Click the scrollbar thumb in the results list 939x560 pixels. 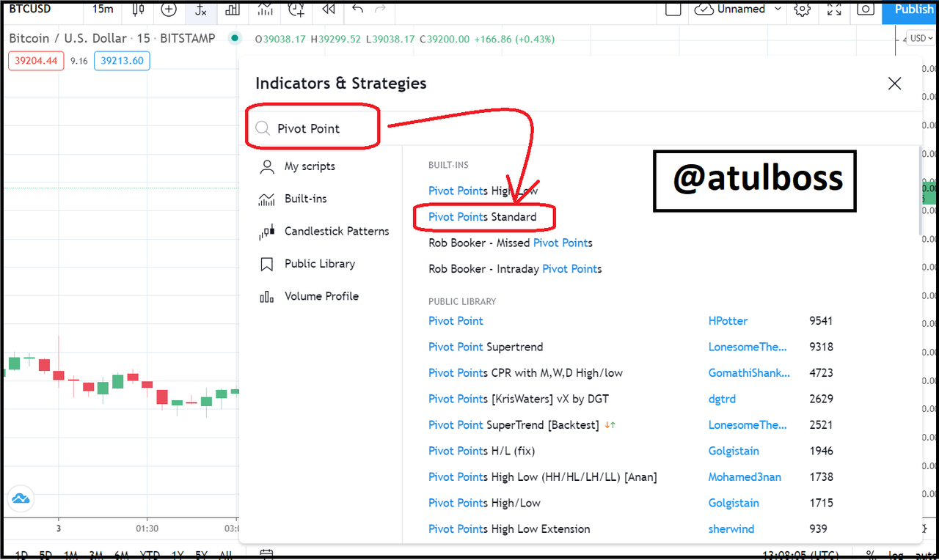pos(920,191)
